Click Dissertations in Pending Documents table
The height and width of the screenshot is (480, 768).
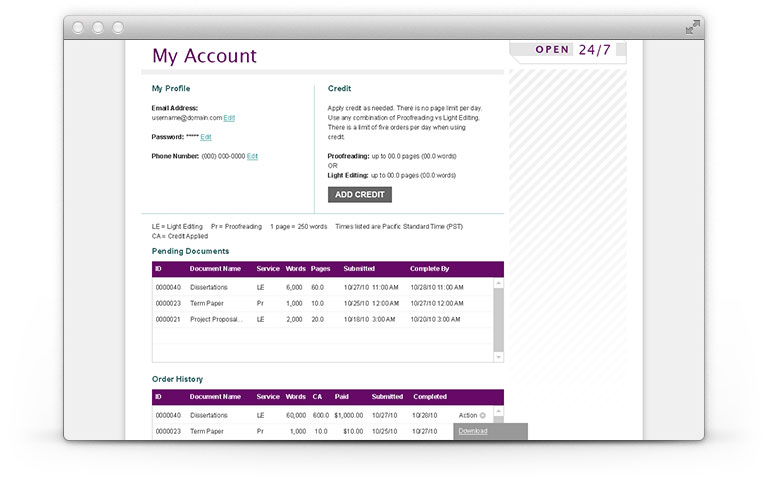point(209,288)
